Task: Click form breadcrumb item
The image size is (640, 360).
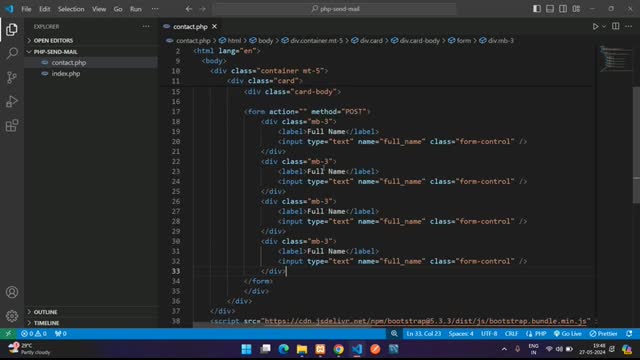Action: click(x=464, y=40)
